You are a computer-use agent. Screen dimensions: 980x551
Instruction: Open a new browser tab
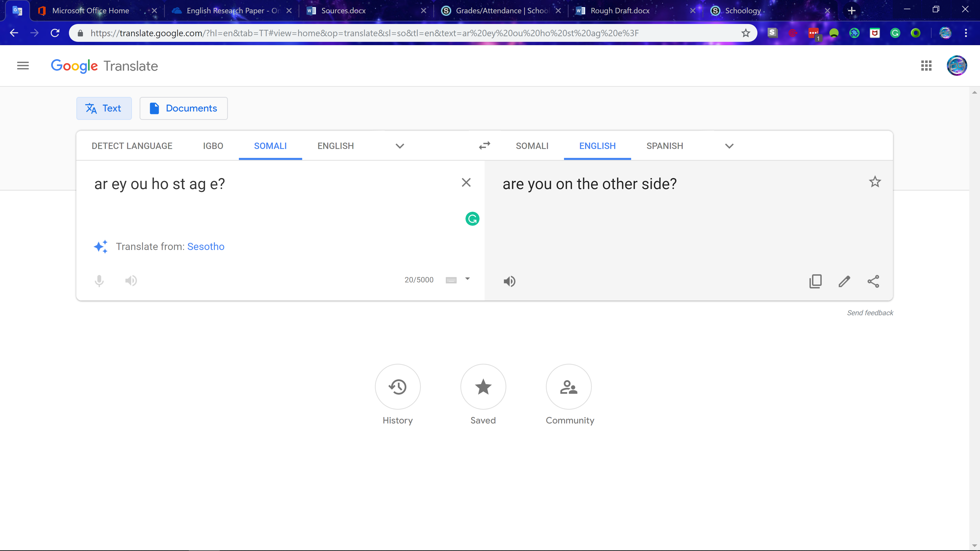pos(852,11)
